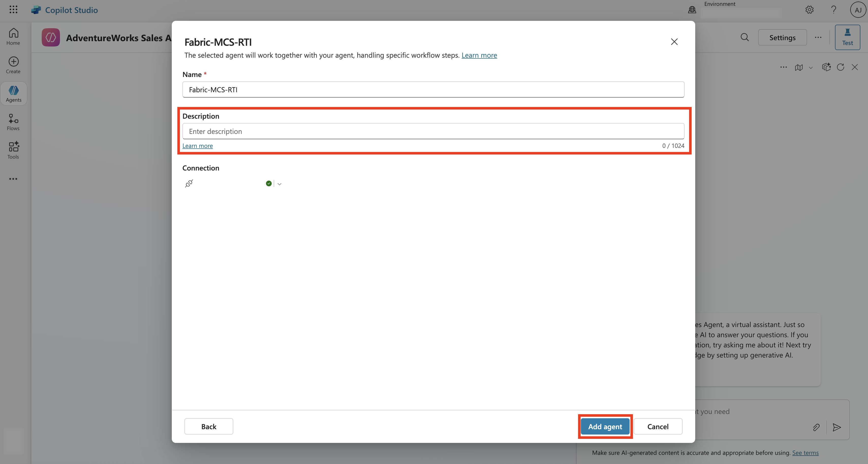
Task: Open the app launcher waffle icon
Action: tap(13, 9)
